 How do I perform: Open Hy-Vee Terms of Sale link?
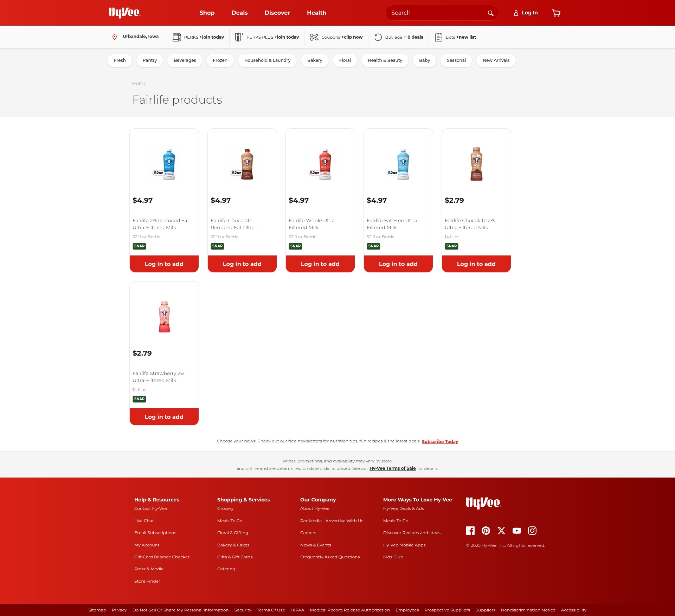(392, 468)
